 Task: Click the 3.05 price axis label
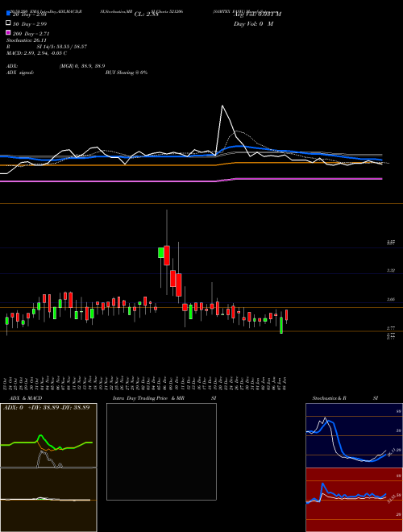pyautogui.click(x=391, y=300)
